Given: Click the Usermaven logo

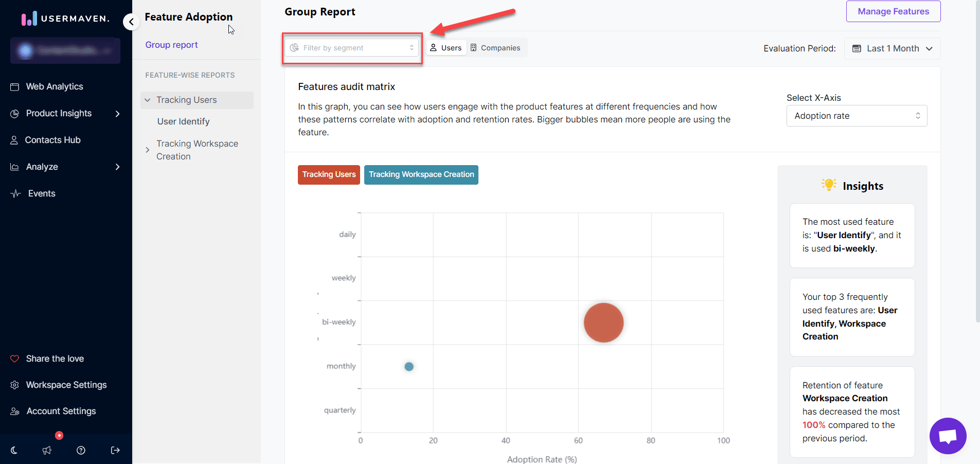Looking at the screenshot, I should tap(65, 19).
